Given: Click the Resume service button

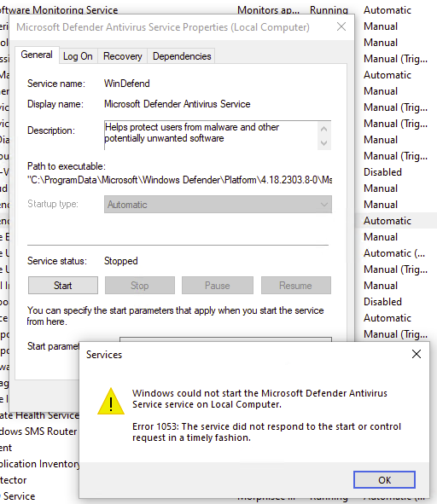Looking at the screenshot, I should 295,286.
